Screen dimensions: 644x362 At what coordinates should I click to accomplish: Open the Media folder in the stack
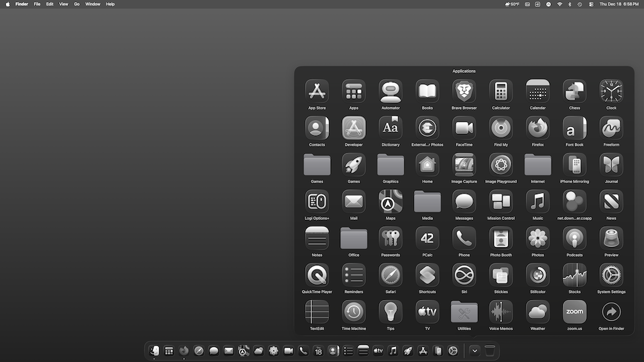[x=427, y=202]
